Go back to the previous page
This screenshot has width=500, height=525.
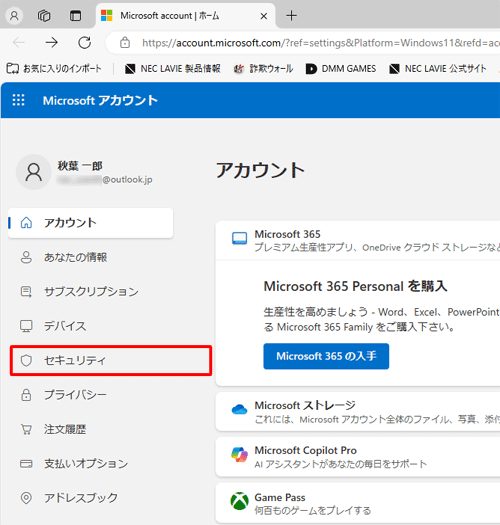point(19,43)
